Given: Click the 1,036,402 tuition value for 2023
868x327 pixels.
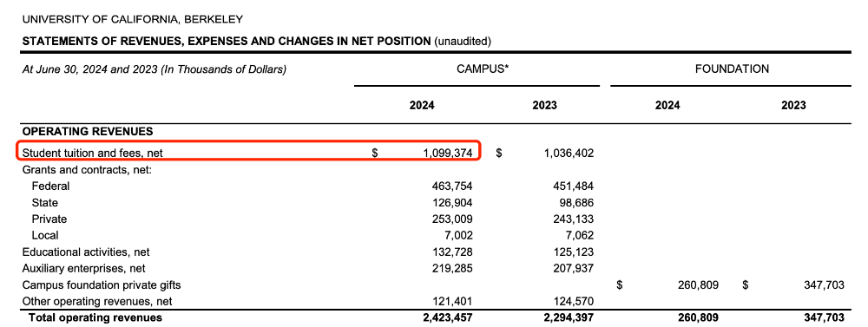Looking at the screenshot, I should (x=569, y=154).
